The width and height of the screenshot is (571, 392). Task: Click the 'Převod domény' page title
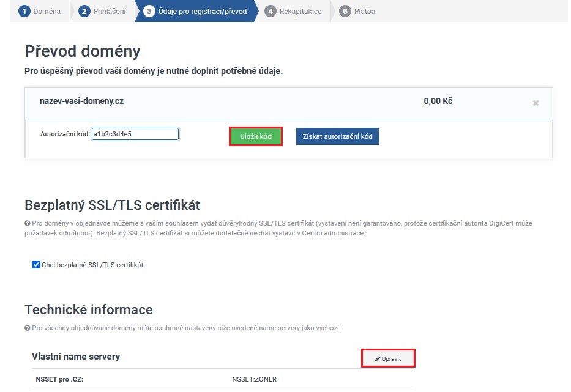point(82,51)
